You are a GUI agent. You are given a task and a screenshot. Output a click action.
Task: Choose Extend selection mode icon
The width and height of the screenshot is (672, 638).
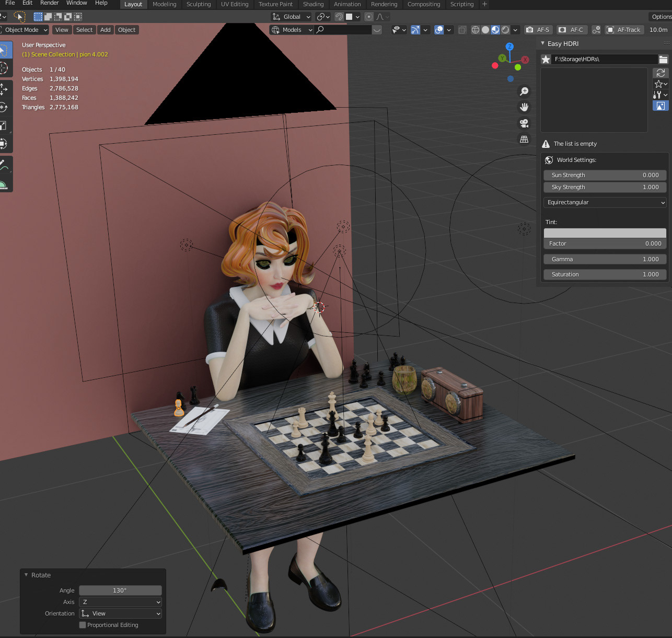pos(48,17)
